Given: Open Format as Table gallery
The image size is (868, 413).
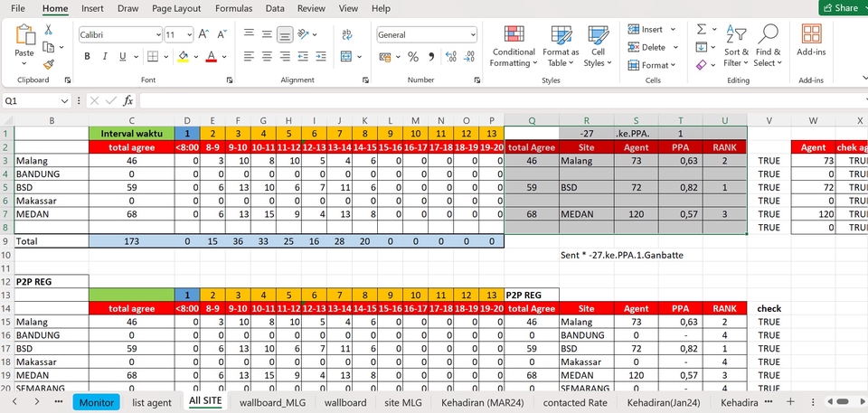Looking at the screenshot, I should click(x=561, y=46).
